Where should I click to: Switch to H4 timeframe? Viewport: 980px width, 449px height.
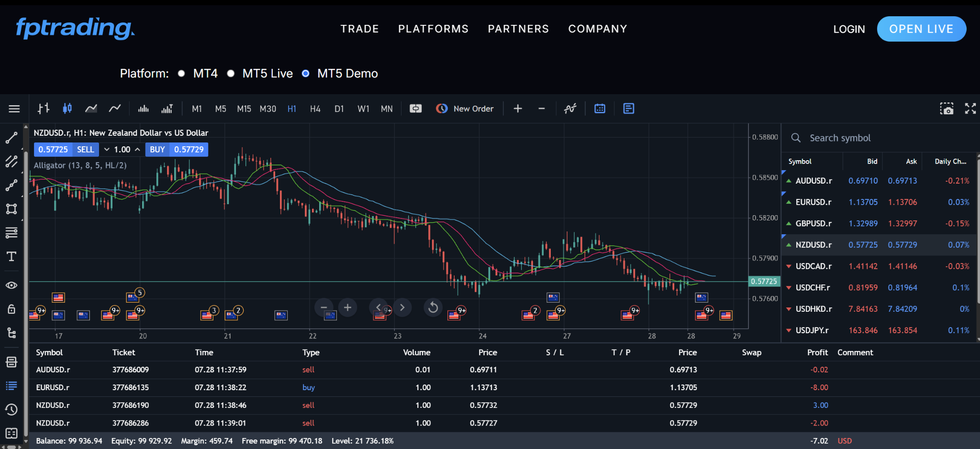click(x=315, y=109)
